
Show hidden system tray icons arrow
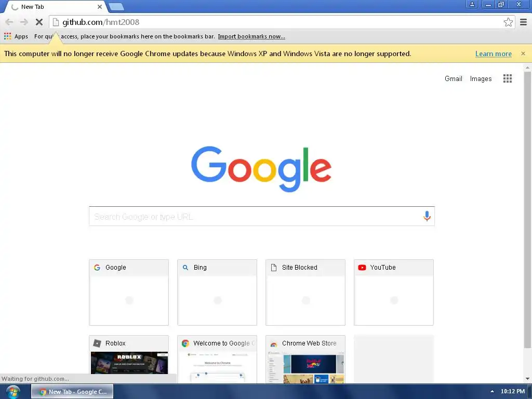point(492,392)
